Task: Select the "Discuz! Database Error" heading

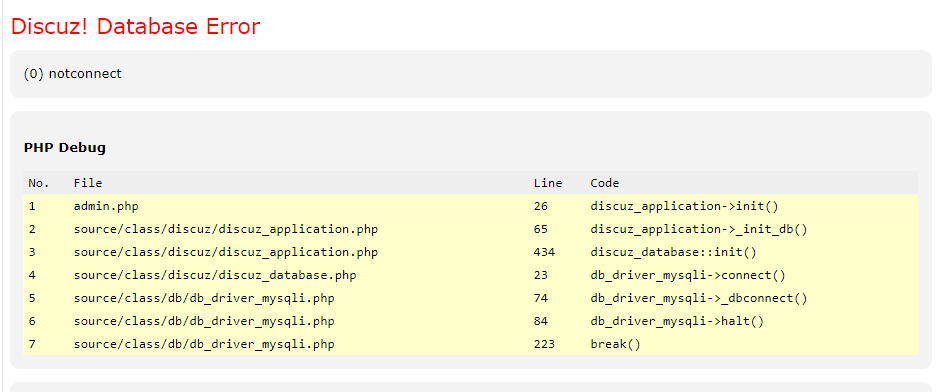Action: (135, 26)
